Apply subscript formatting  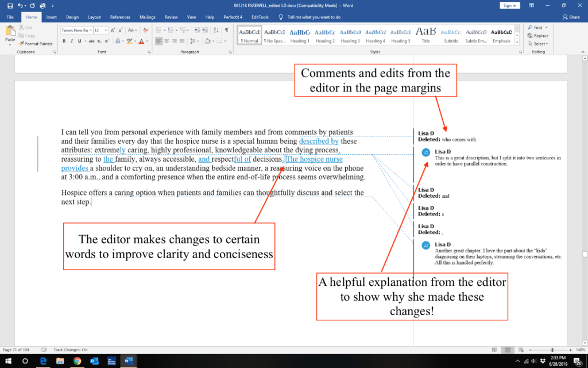click(99, 41)
